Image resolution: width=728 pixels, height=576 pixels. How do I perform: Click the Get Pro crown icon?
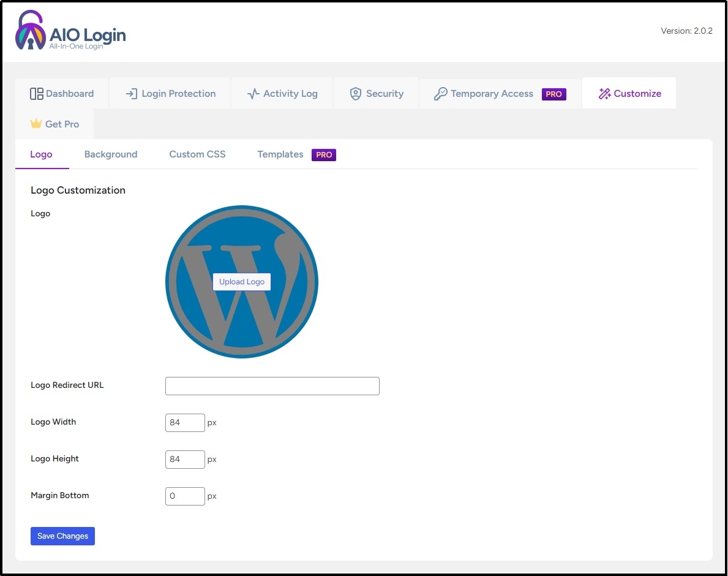(x=34, y=124)
